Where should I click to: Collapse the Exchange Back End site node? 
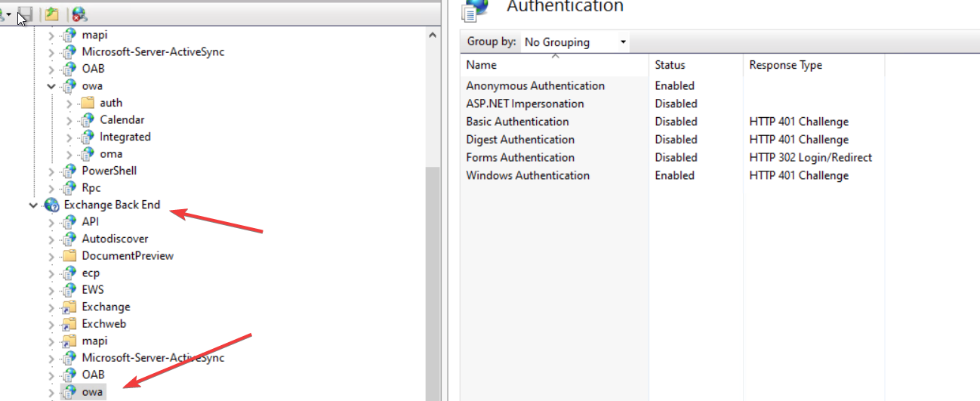click(x=33, y=205)
